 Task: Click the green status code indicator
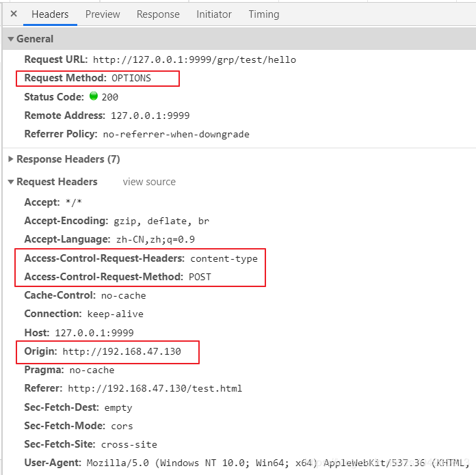(x=94, y=96)
